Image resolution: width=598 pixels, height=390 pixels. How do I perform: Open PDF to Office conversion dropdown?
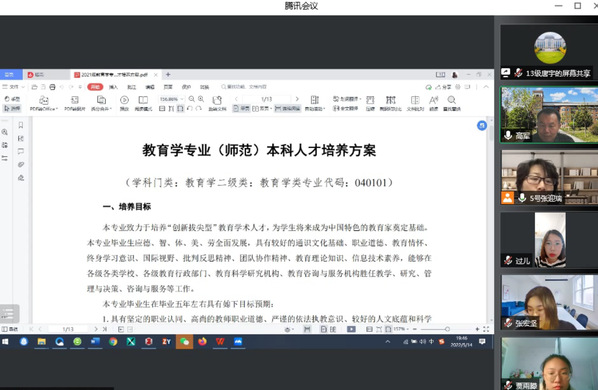pos(44,103)
